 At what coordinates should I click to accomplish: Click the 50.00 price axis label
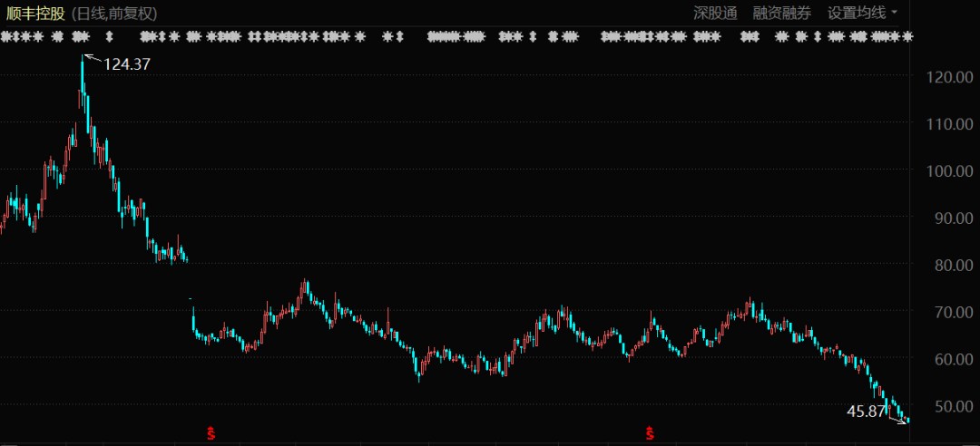[x=951, y=406]
